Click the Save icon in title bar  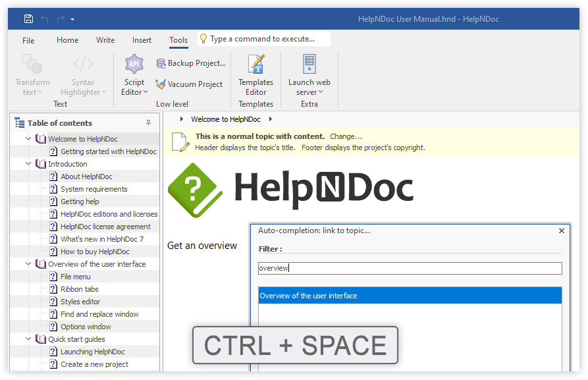click(x=28, y=18)
